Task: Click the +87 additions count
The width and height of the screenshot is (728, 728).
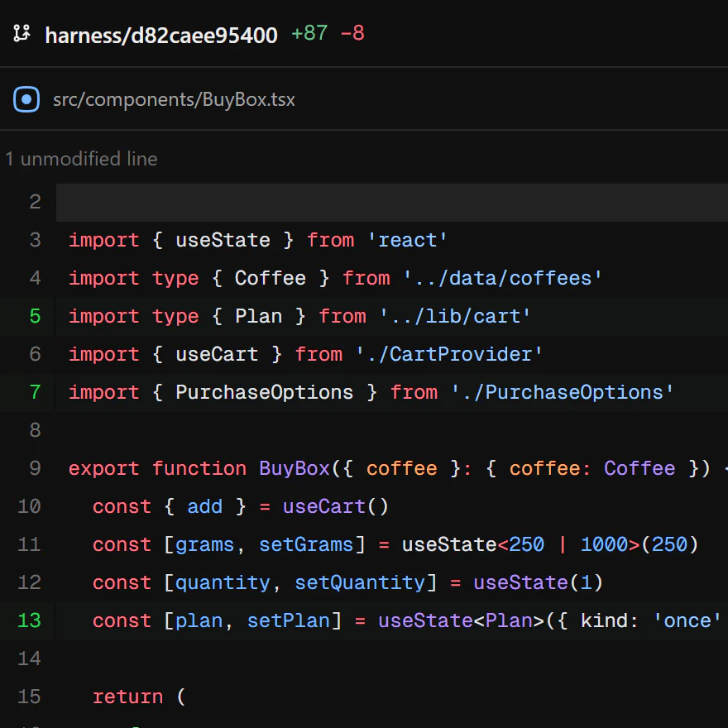Action: pyautogui.click(x=309, y=33)
